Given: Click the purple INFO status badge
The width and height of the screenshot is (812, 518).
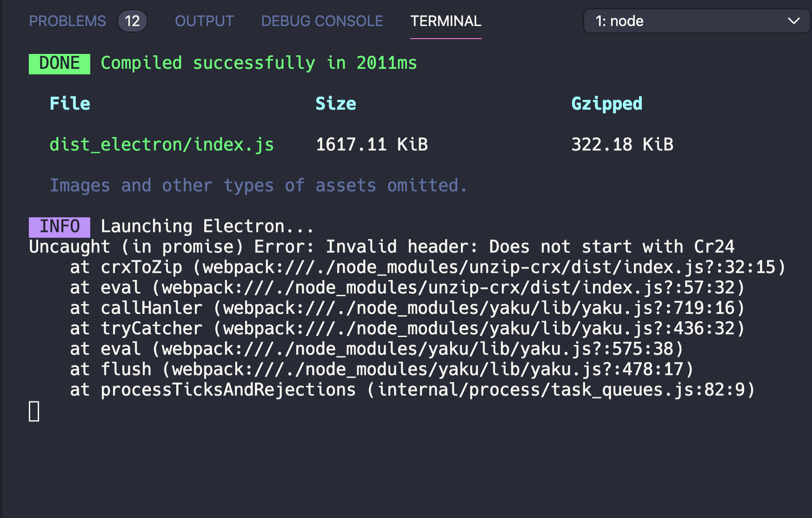Looking at the screenshot, I should coord(59,226).
